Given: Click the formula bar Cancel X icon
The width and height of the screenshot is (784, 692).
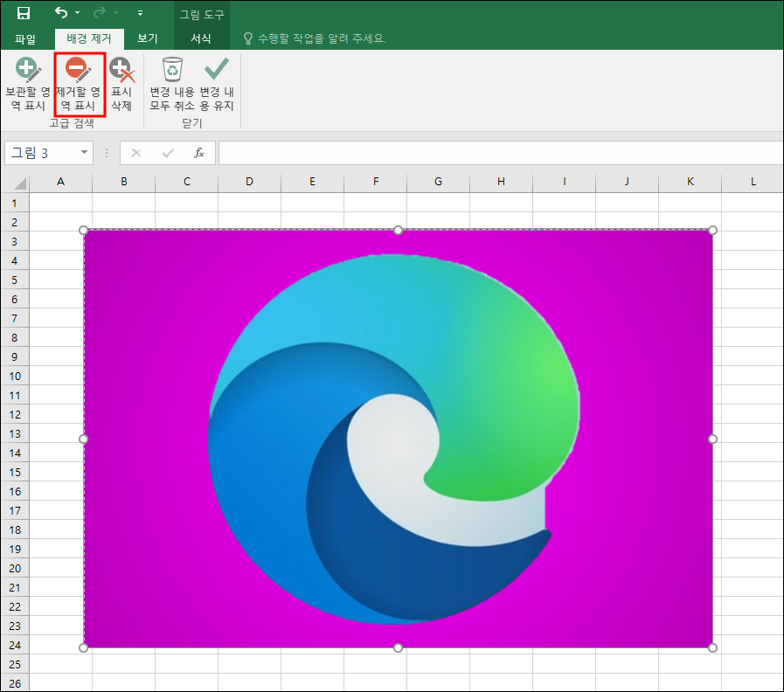Looking at the screenshot, I should [136, 153].
